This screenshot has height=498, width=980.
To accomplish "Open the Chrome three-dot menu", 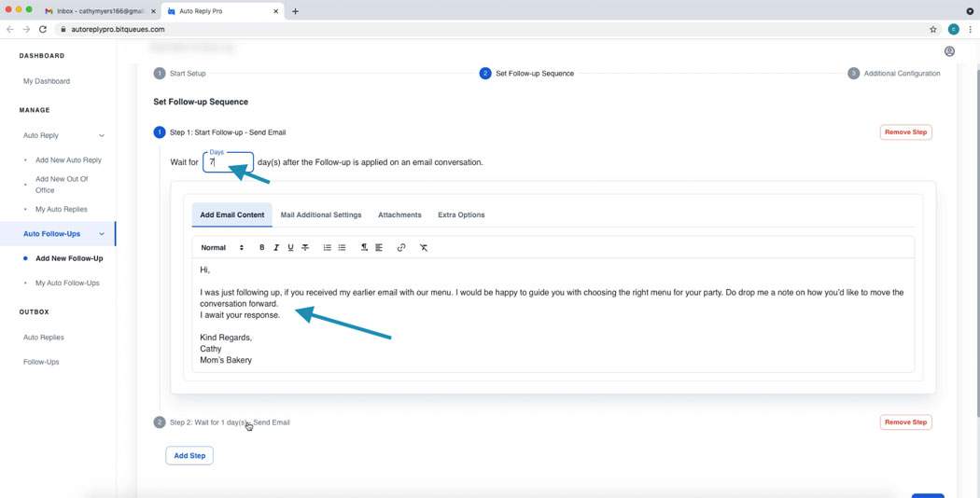I will click(970, 29).
